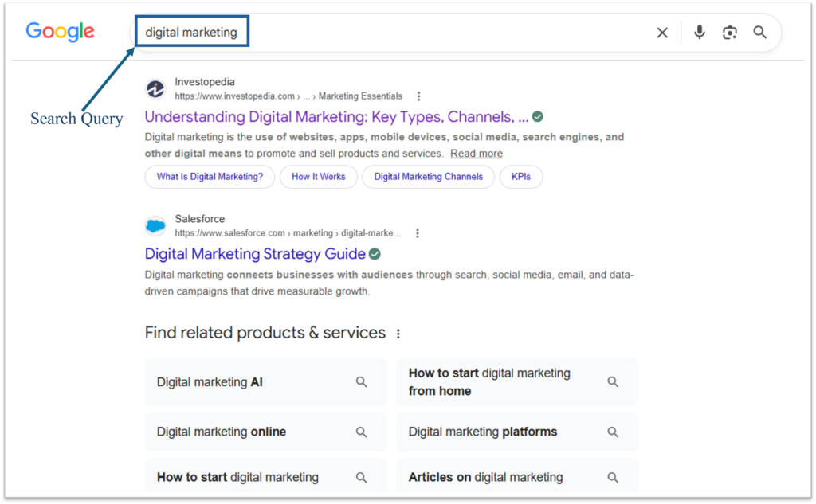Search related term Digital marketing online
This screenshot has width=816, height=504.
click(266, 432)
